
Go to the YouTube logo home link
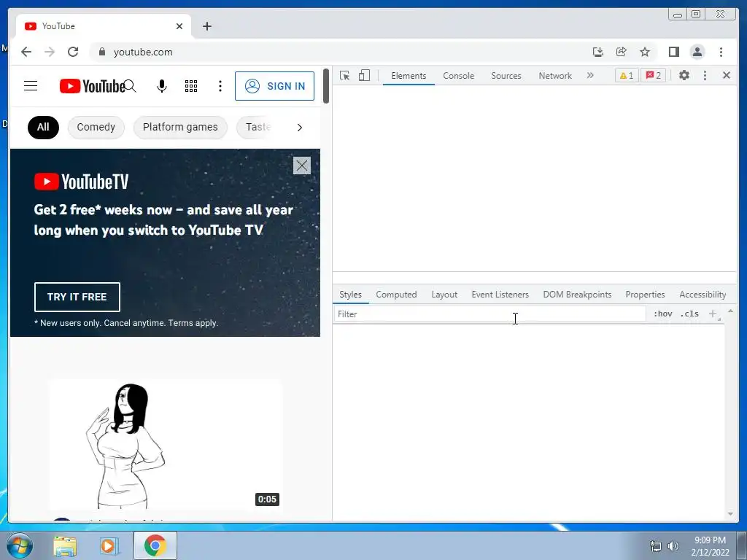(x=92, y=86)
